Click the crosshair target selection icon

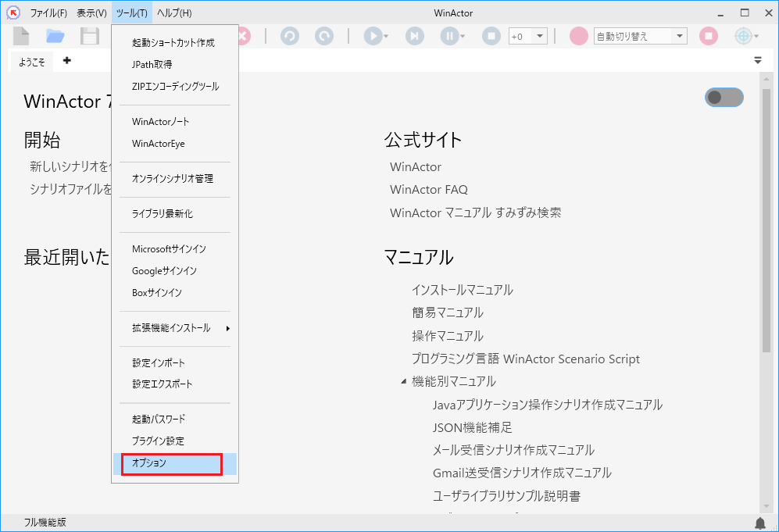pyautogui.click(x=743, y=36)
